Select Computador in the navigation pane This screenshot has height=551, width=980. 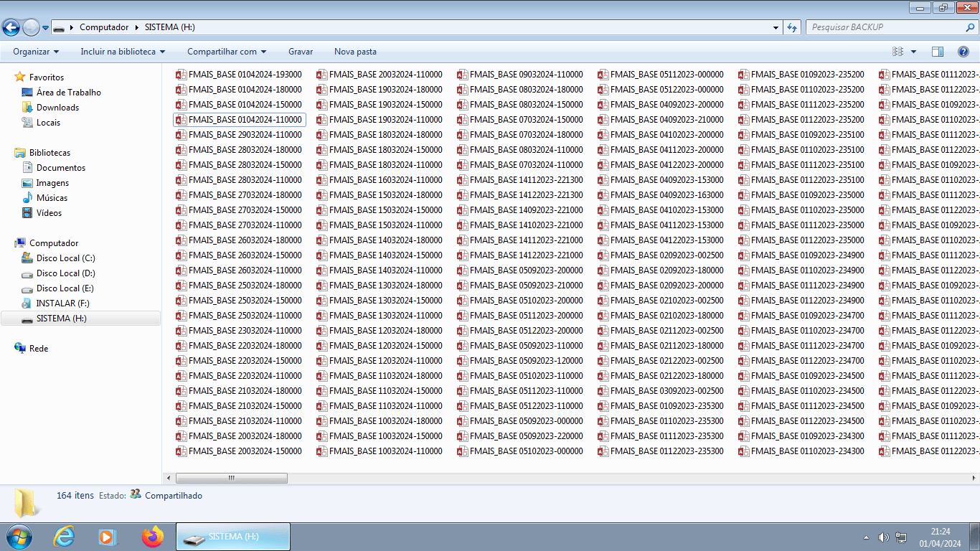click(54, 243)
